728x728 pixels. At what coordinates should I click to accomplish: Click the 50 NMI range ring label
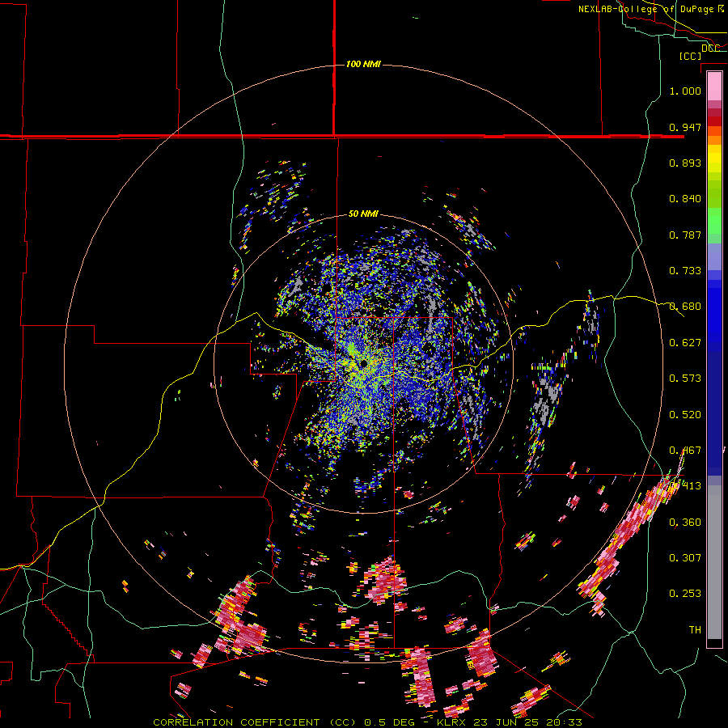click(363, 214)
